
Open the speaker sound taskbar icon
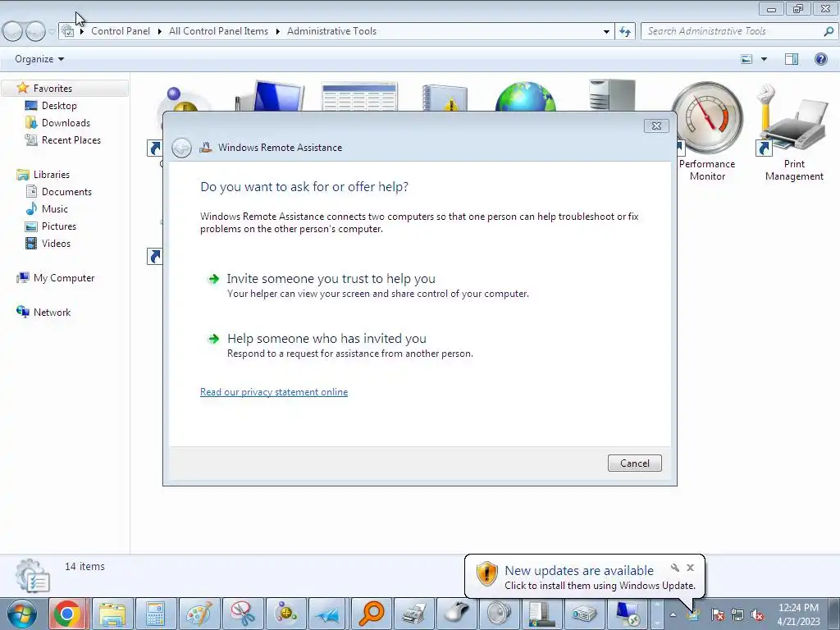click(500, 614)
